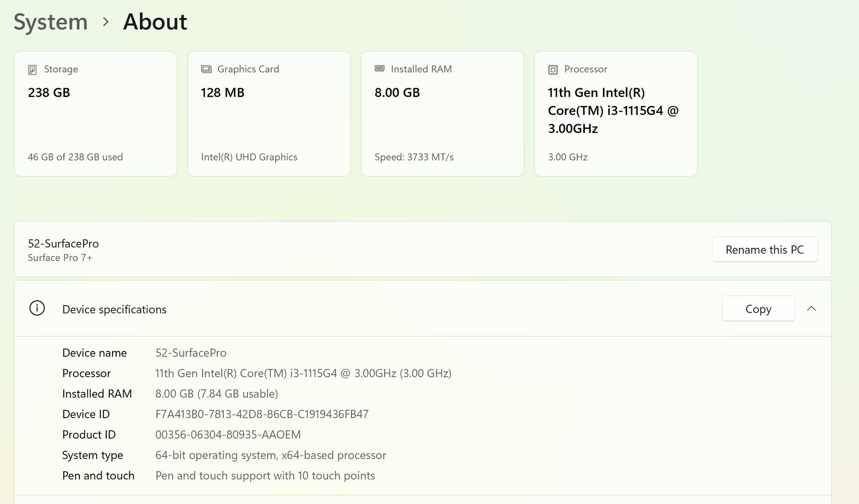This screenshot has height=504, width=859.
Task: Select the Graphics Card 128 MB card
Action: [x=269, y=114]
